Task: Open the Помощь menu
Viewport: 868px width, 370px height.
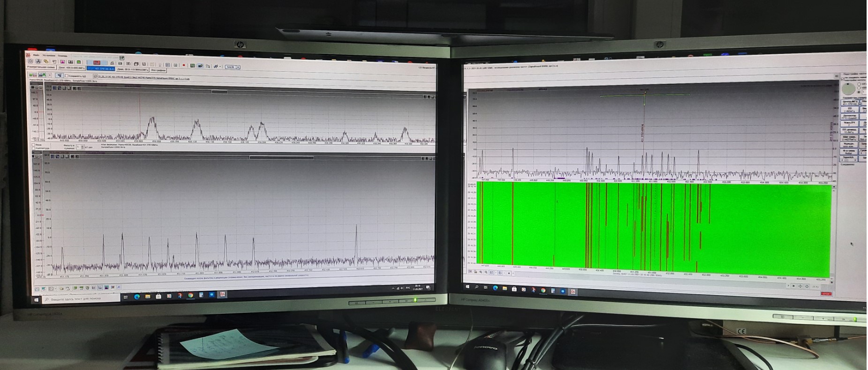Action: tap(62, 56)
